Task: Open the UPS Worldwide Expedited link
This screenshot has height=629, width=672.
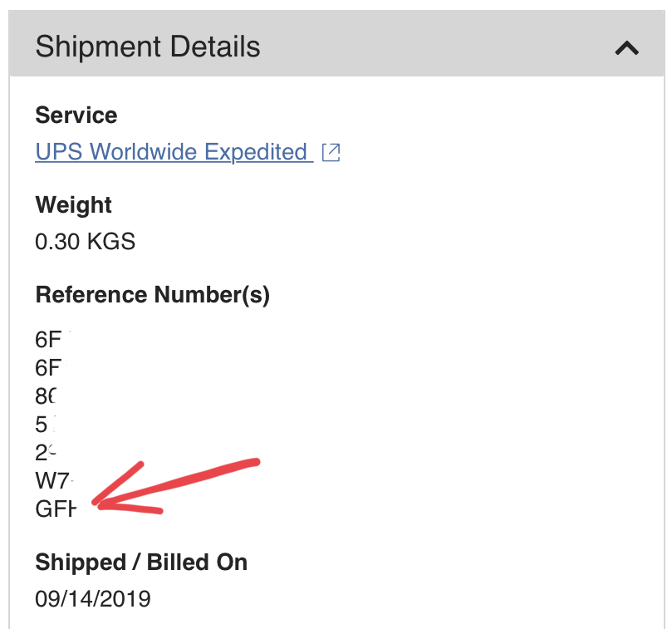Action: (174, 152)
